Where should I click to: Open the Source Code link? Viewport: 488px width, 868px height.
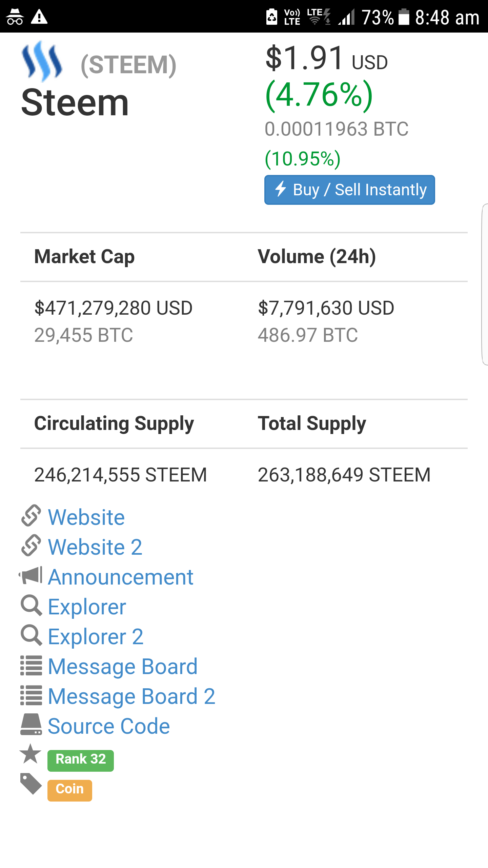pyautogui.click(x=109, y=726)
